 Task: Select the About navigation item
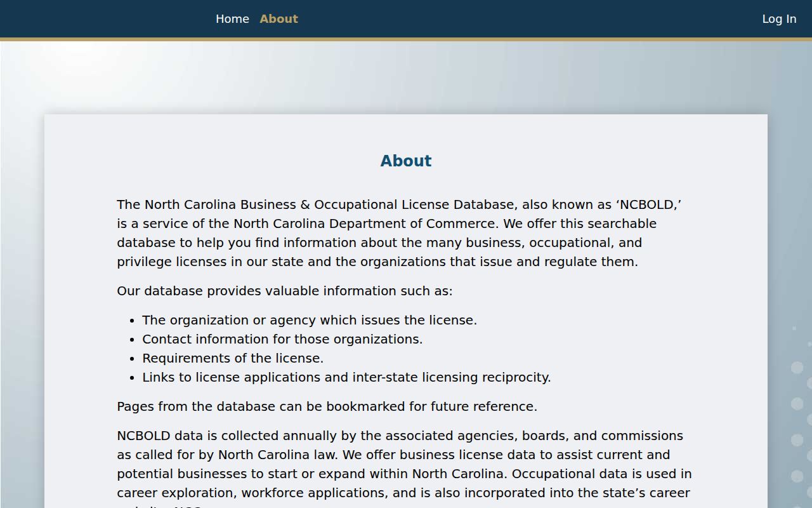(x=278, y=19)
